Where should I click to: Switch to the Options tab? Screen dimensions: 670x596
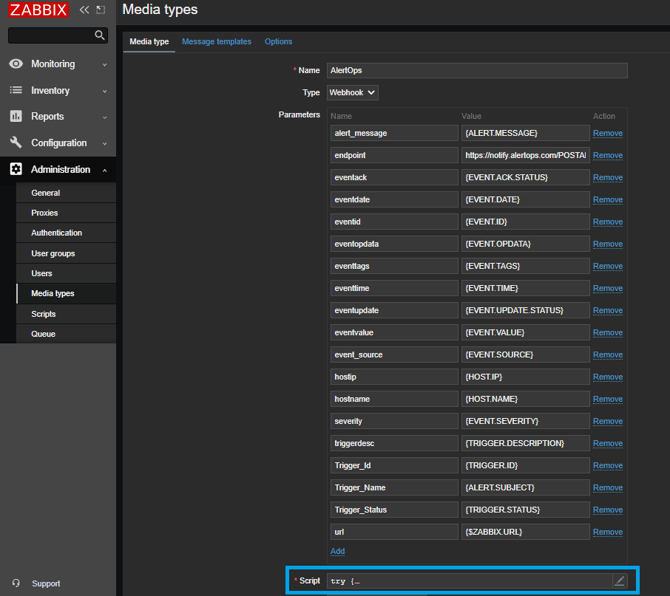(278, 42)
